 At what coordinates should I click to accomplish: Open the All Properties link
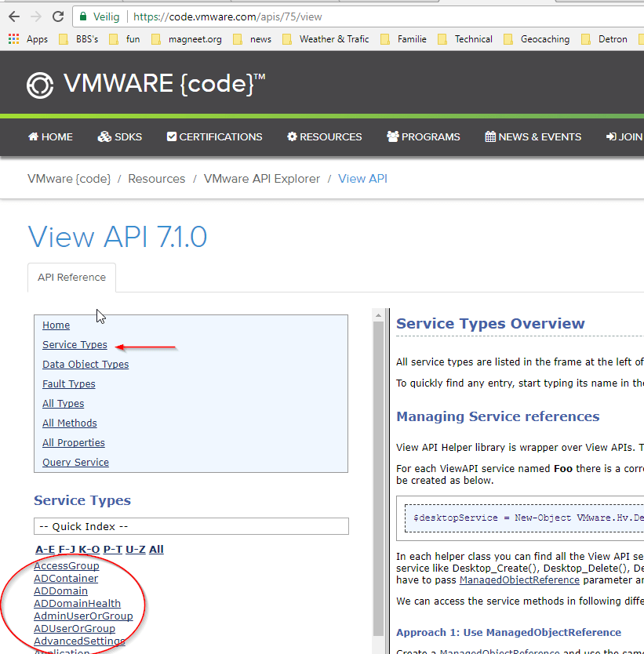click(x=74, y=442)
